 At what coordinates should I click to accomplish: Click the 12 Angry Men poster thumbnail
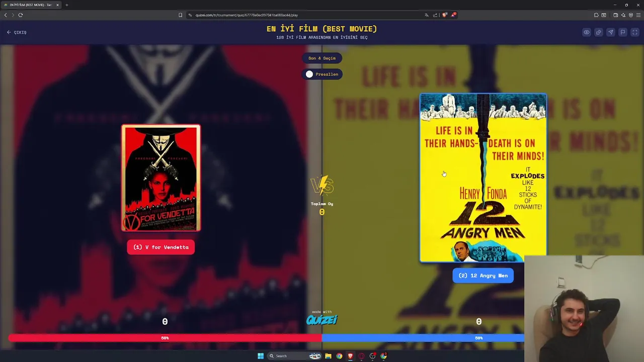click(483, 178)
